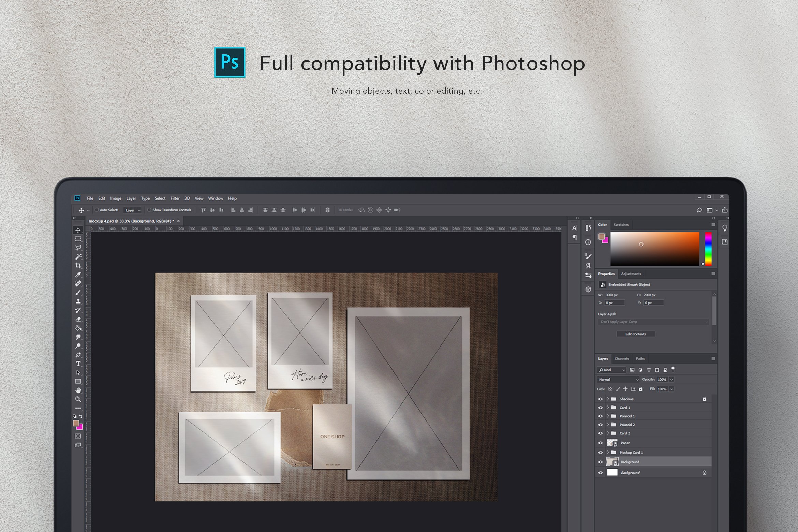Open the 3D cube panel icon
Image resolution: width=798 pixels, height=532 pixels.
tap(588, 290)
